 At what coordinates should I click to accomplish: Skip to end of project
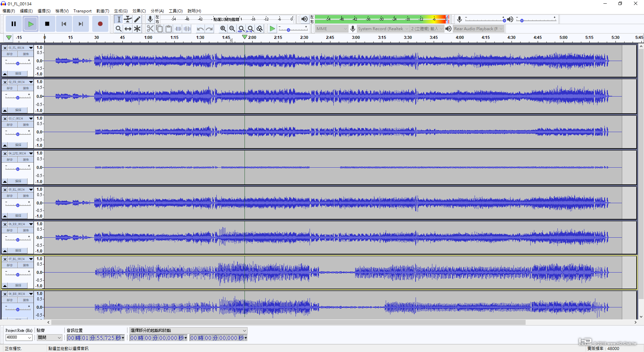(81, 24)
